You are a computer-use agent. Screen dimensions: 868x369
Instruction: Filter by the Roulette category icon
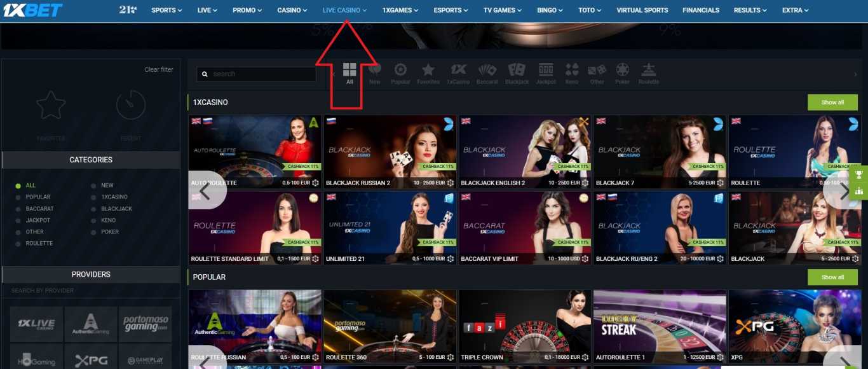coord(649,70)
